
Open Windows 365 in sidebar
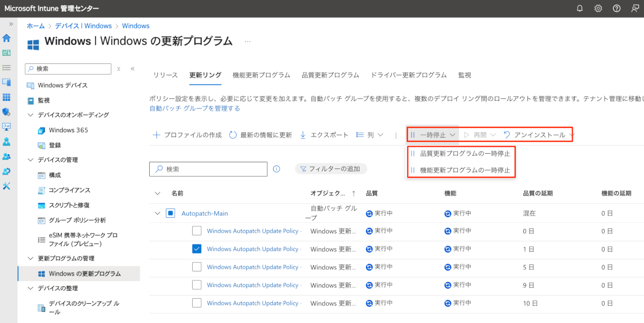point(68,130)
